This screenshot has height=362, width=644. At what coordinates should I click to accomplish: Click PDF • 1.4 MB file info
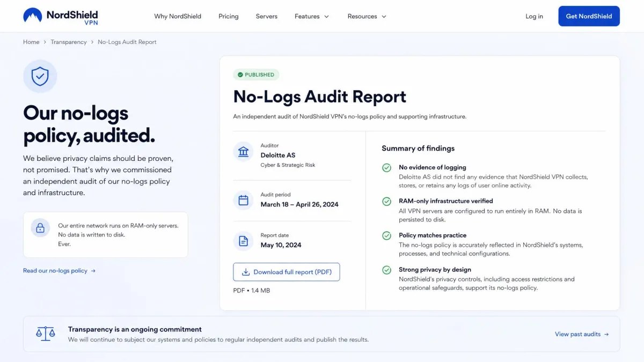click(252, 291)
